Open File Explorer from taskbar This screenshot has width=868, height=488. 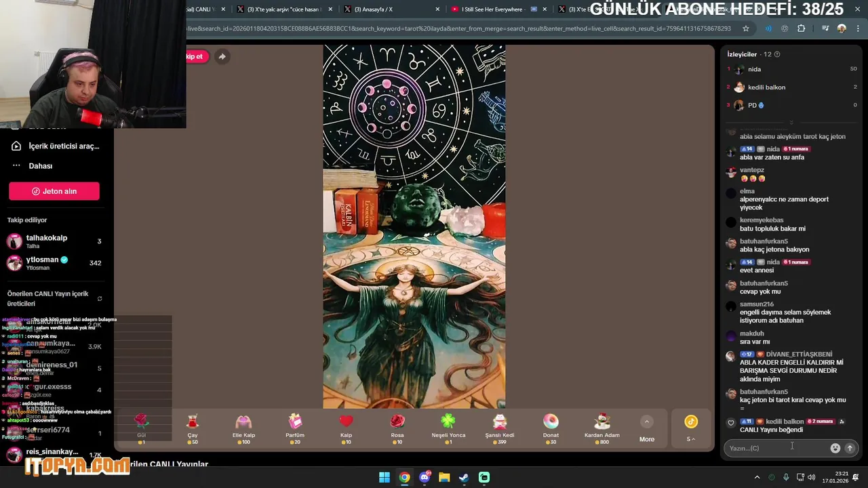[444, 477]
